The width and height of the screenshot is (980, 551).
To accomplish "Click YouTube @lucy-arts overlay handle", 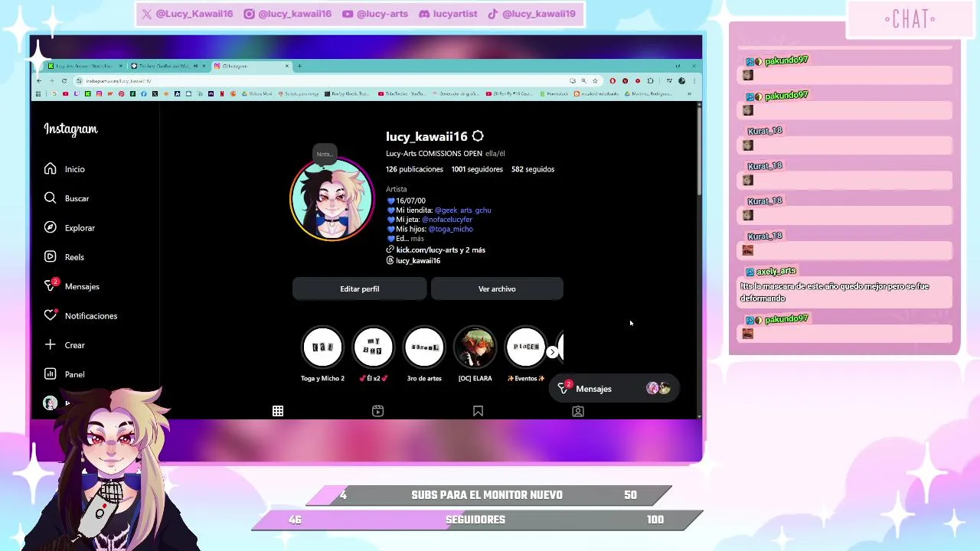I will pos(375,14).
